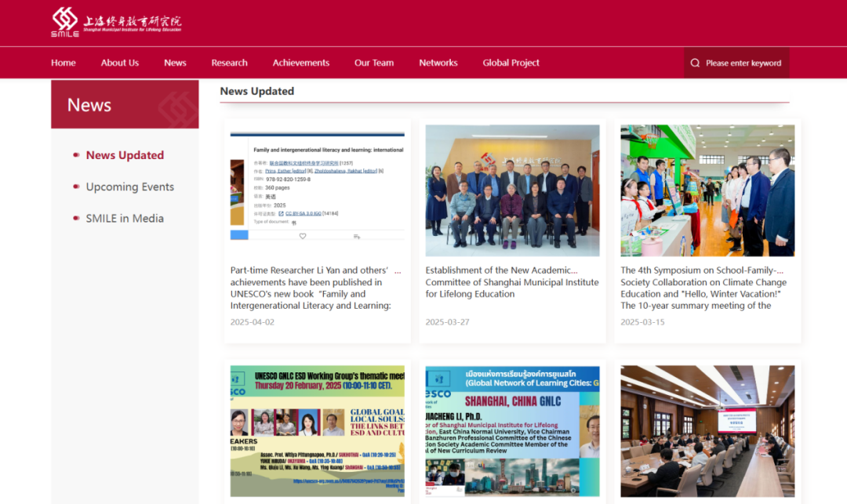Viewport: 847px width, 504px height.
Task: Click the Shanghai, China GNLC thumbnail
Action: [x=512, y=431]
